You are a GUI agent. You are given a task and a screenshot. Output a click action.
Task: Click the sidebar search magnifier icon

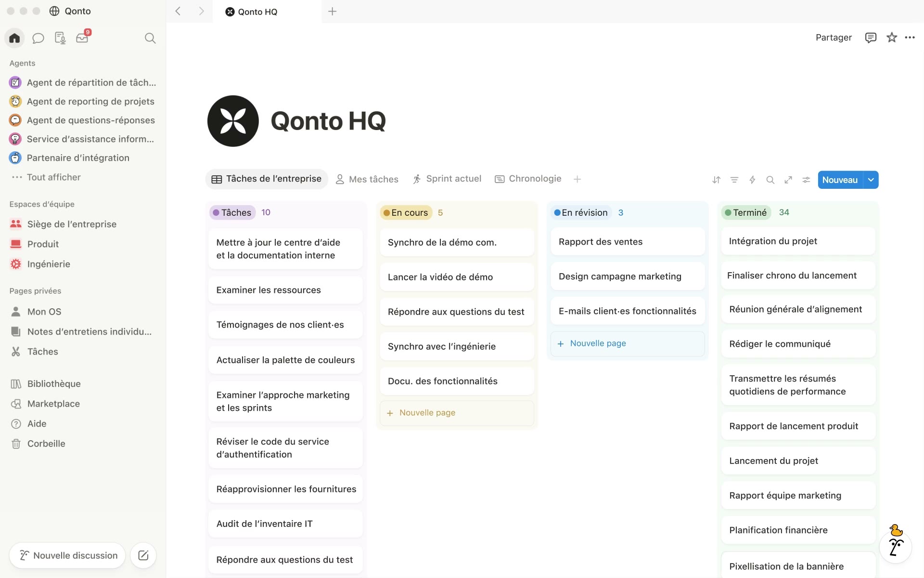(x=150, y=38)
